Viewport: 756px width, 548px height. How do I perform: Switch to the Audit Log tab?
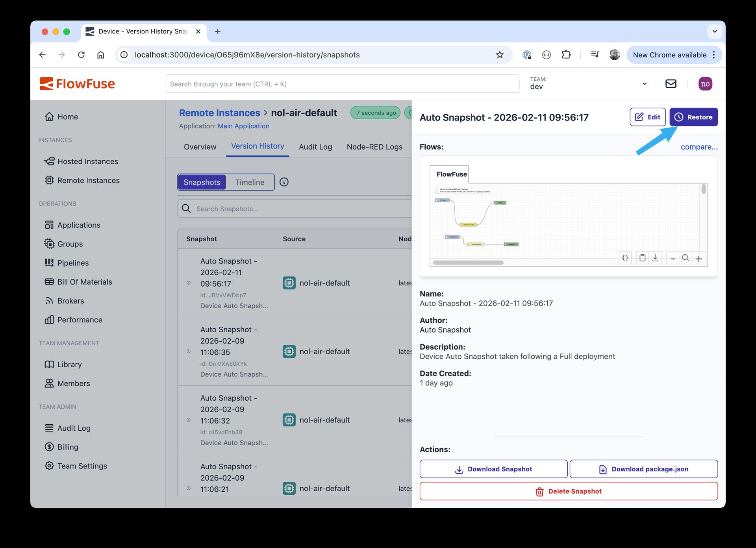[315, 146]
